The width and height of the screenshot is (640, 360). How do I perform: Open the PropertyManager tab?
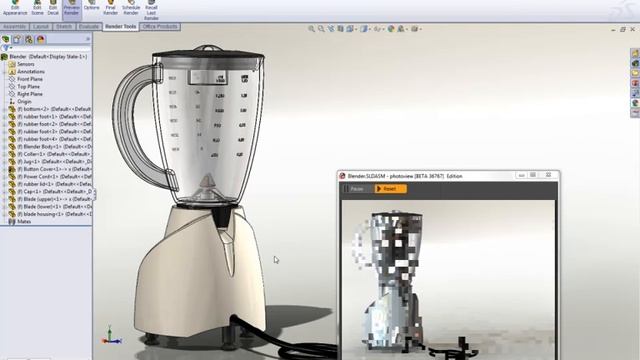point(17,40)
